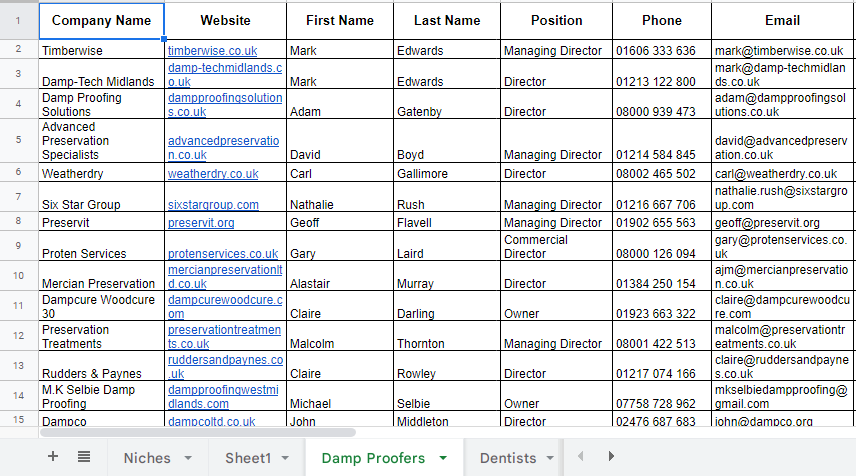Click the phone cell 01923 663 322
The width and height of the screenshot is (856, 476).
[x=662, y=306]
